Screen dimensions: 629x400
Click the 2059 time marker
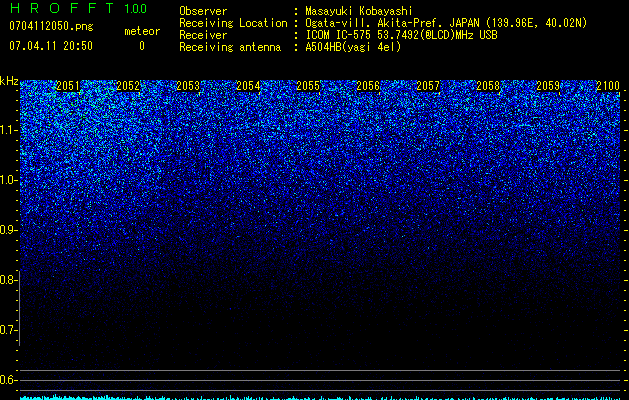click(548, 86)
